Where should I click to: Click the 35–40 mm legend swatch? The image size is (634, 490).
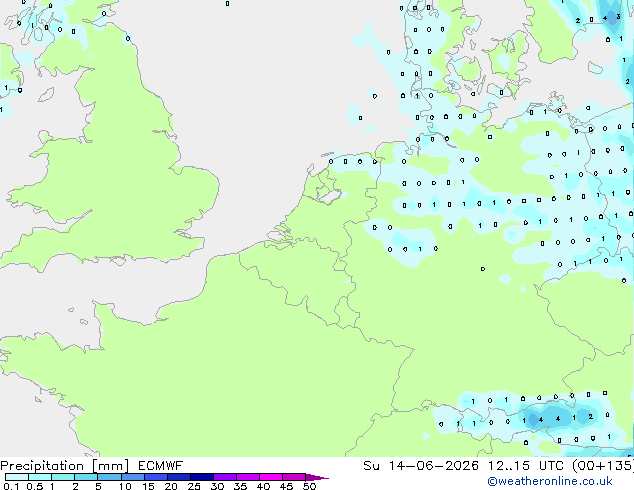point(248,477)
